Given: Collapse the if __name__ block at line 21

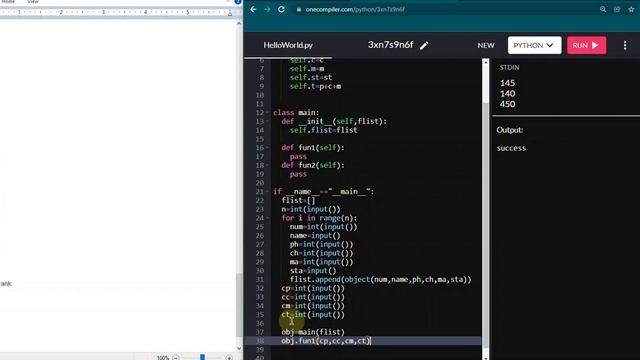Looking at the screenshot, I should pyautogui.click(x=268, y=191).
